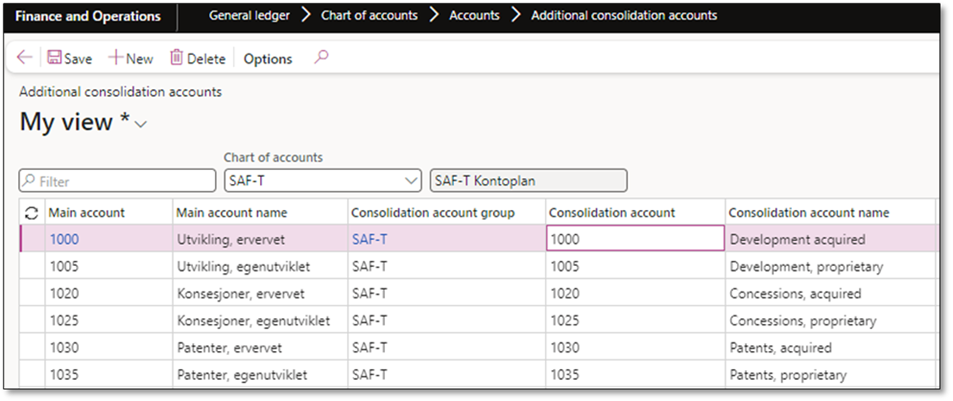
Task: Click the Consolidation account 1000 field
Action: [x=634, y=240]
